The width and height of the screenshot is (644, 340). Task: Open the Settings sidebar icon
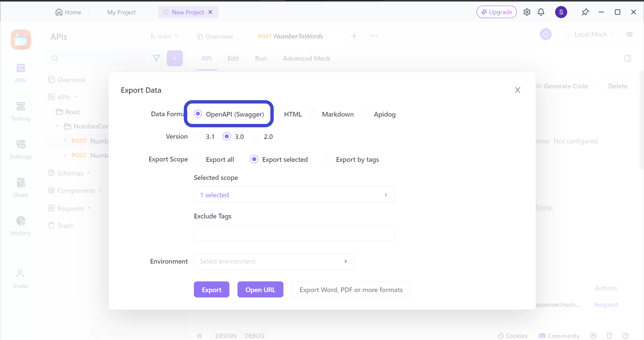coord(20,149)
